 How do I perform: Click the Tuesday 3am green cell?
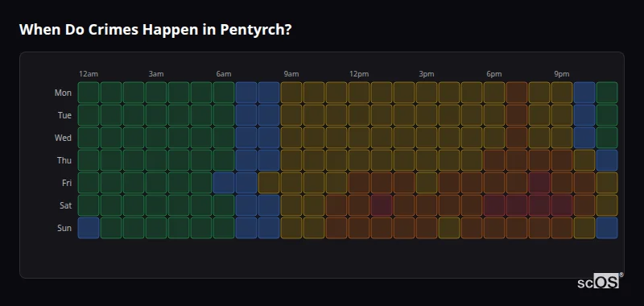coord(156,115)
